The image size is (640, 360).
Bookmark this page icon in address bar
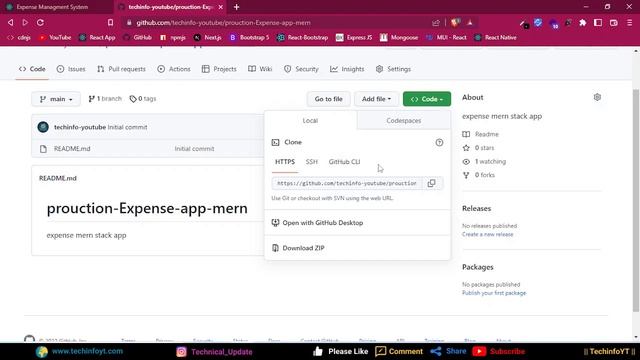[x=110, y=23]
